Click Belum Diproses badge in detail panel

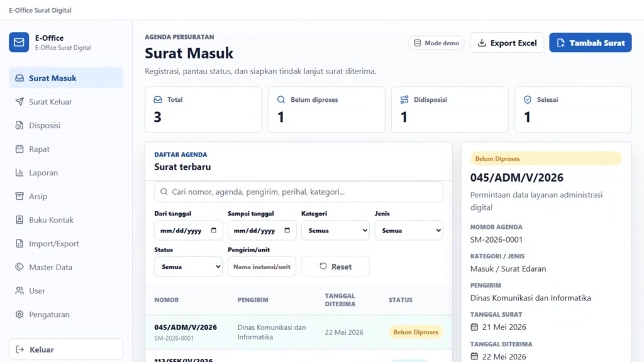(546, 158)
